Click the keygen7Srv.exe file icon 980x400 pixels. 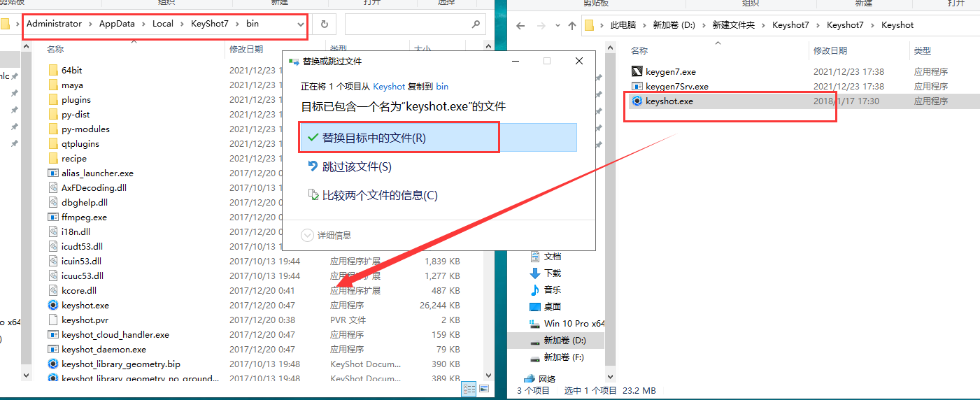click(637, 86)
